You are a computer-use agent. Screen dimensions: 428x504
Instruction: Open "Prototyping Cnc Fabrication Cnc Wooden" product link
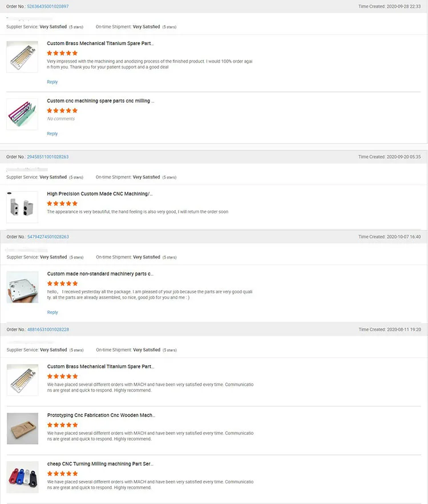[x=101, y=415]
